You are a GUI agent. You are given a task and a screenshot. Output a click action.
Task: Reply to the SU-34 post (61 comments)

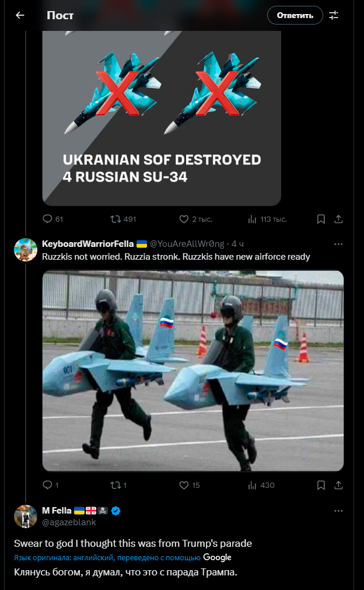(53, 219)
